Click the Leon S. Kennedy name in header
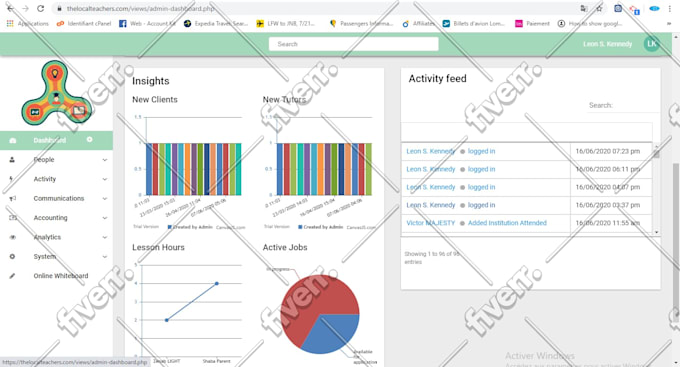The image size is (680, 367). coord(607,44)
